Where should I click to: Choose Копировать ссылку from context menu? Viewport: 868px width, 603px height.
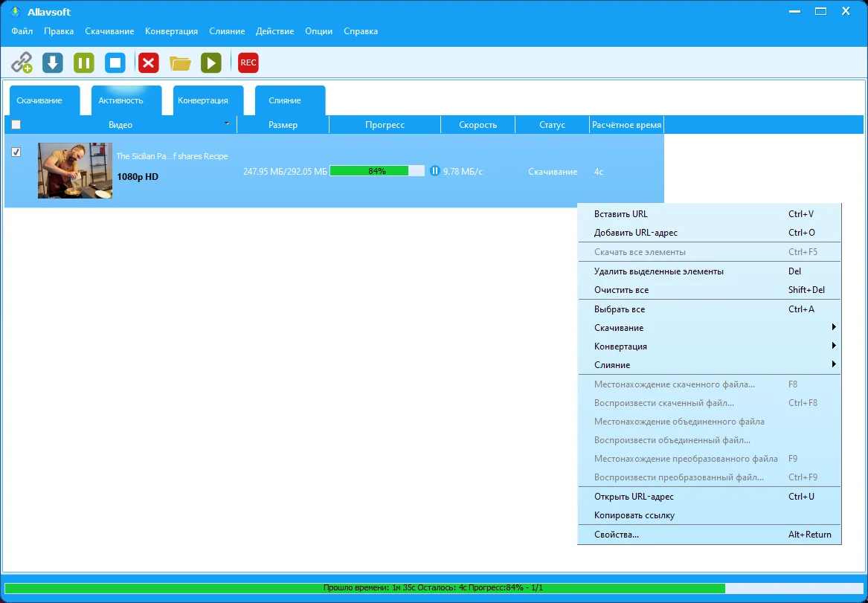[634, 515]
